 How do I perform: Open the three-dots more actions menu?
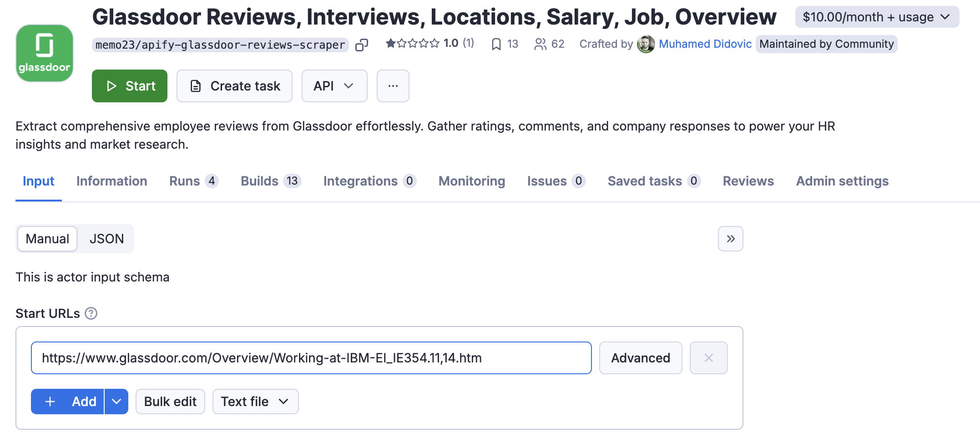click(x=393, y=86)
